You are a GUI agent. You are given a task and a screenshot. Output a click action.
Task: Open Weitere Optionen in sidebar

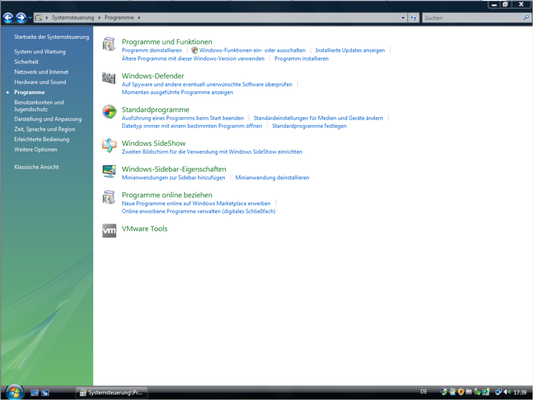(x=36, y=150)
